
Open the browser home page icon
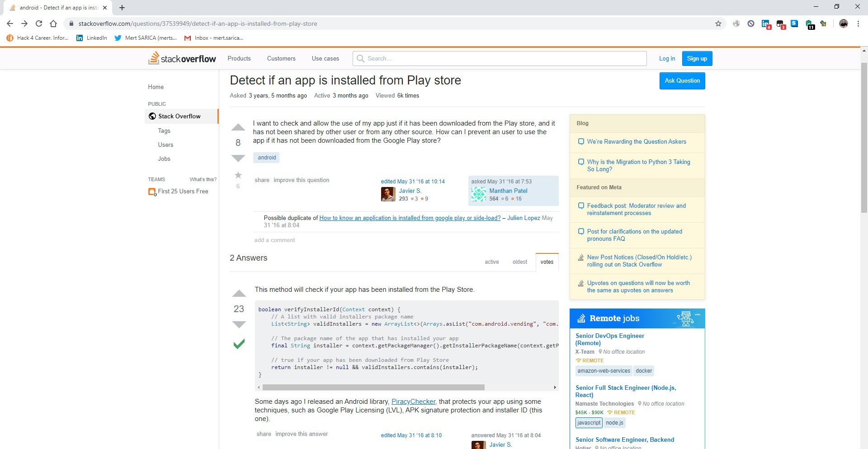tap(53, 23)
